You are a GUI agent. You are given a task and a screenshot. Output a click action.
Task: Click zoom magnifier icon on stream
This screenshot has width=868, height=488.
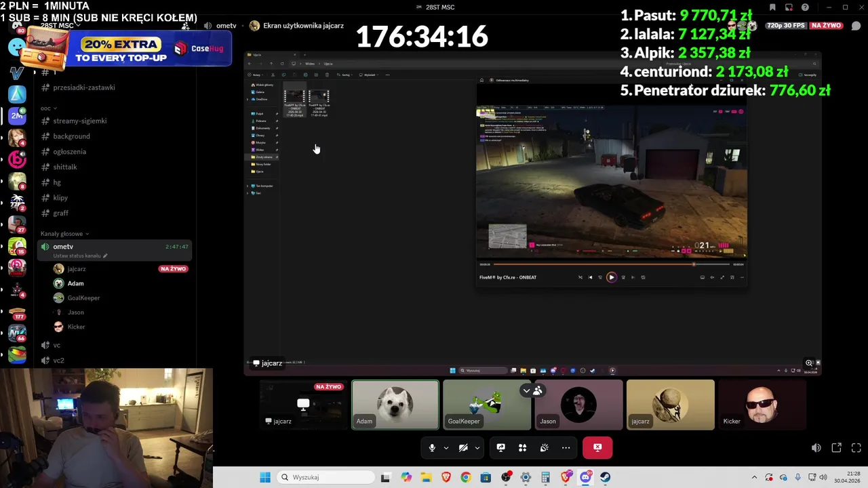click(809, 363)
